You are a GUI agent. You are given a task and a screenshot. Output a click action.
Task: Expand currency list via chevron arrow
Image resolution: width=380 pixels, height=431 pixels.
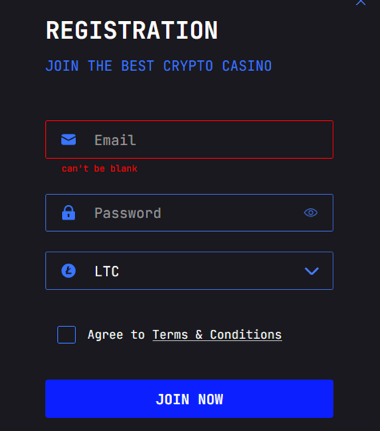pyautogui.click(x=312, y=271)
